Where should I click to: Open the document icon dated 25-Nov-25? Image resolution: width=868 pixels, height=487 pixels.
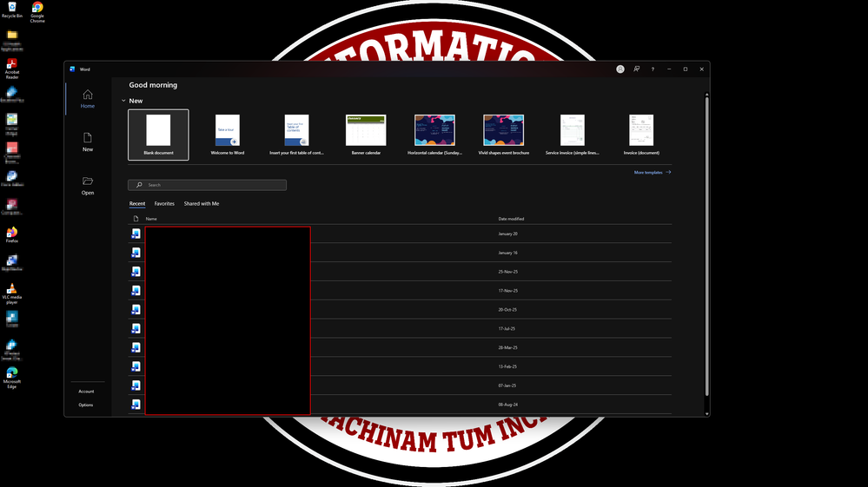[136, 272]
